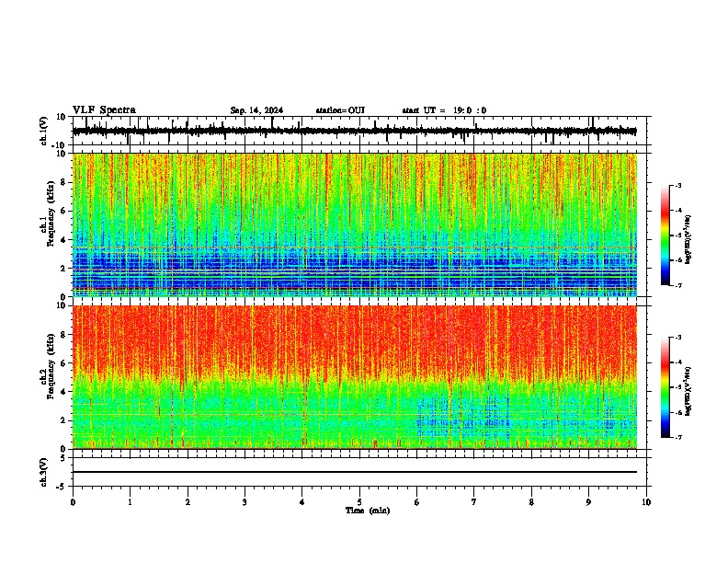
Task: Click inside the ch.2 spectrogram panel
Action: (354, 377)
